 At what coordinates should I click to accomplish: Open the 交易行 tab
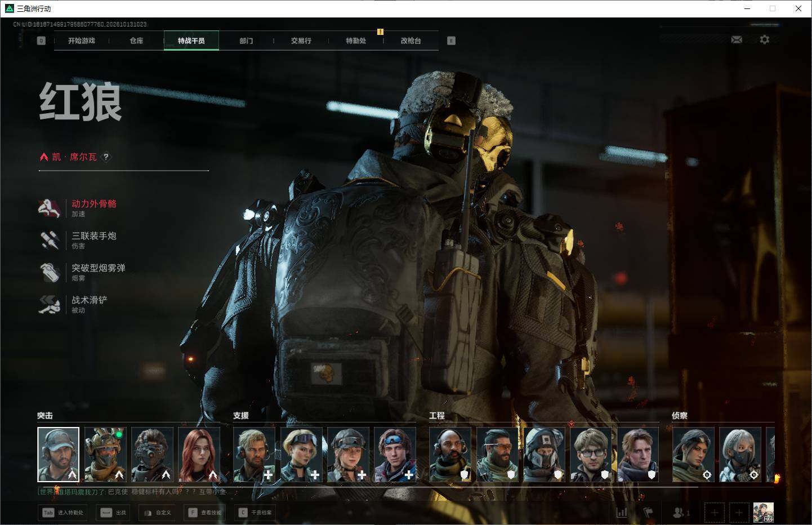pyautogui.click(x=301, y=41)
